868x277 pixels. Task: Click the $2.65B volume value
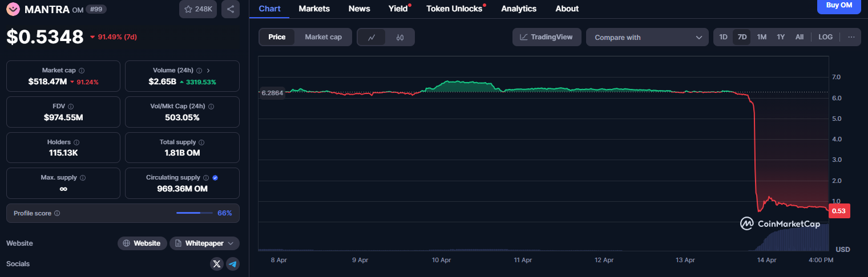coord(162,82)
